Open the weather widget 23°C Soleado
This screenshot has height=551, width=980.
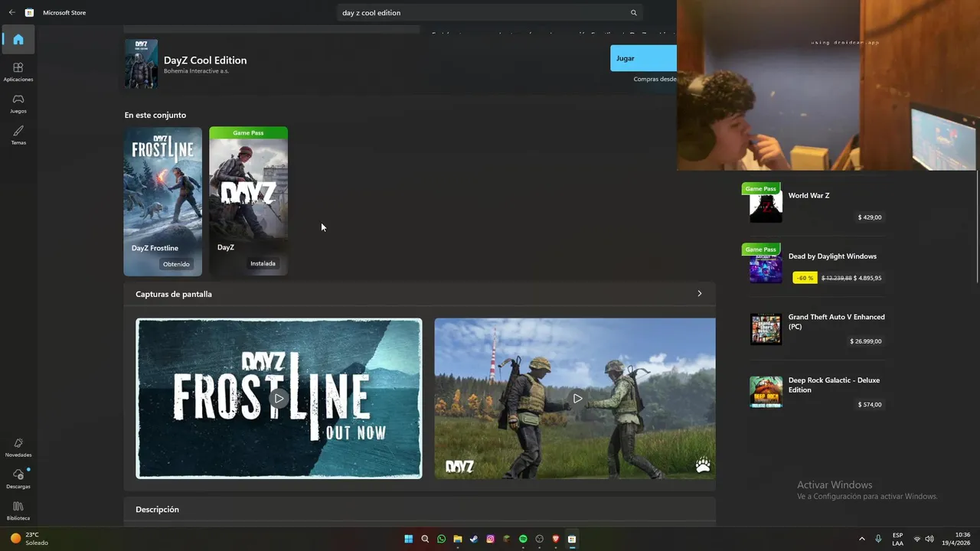pos(29,539)
